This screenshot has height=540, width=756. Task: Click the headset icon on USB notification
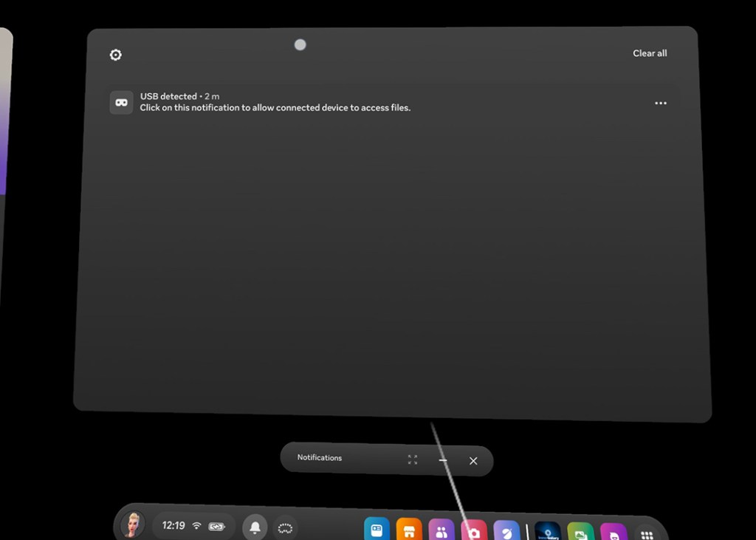pyautogui.click(x=121, y=103)
